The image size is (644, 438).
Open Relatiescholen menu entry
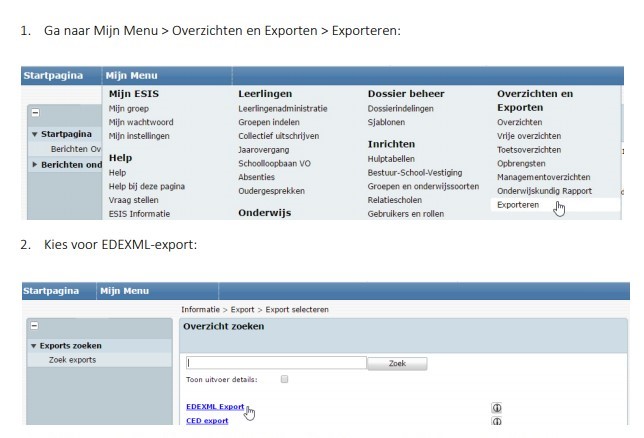click(395, 200)
